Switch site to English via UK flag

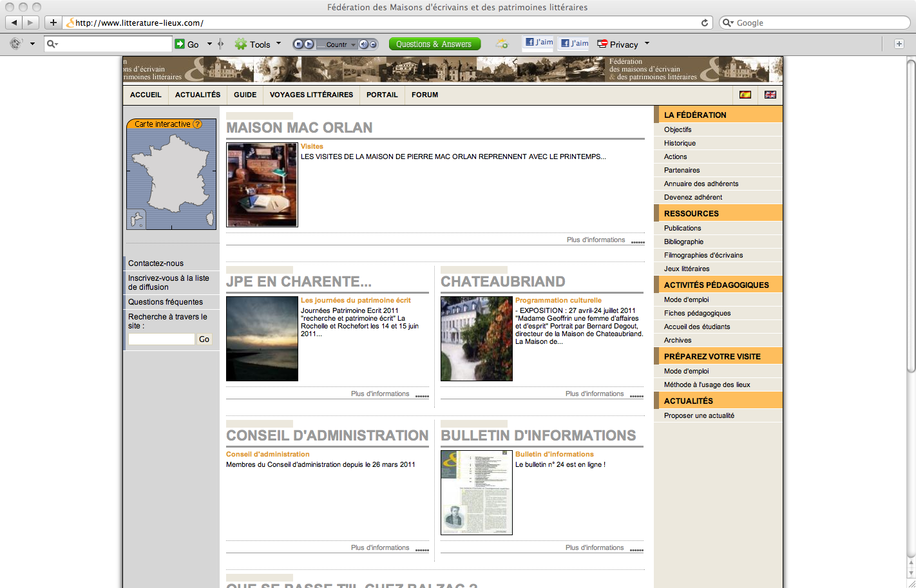[x=770, y=95]
